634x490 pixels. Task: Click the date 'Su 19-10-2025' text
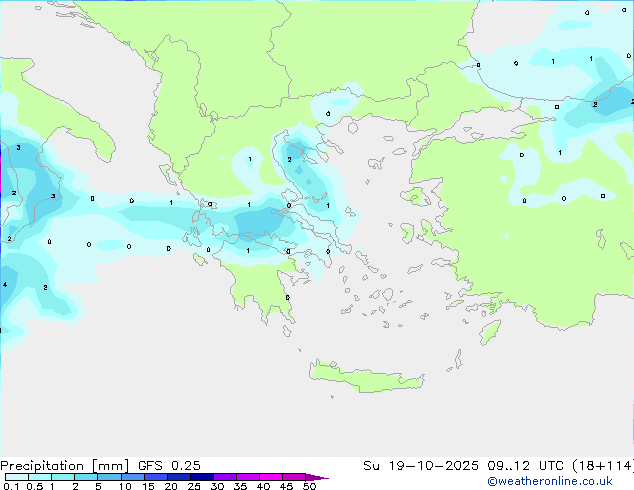tap(421, 466)
